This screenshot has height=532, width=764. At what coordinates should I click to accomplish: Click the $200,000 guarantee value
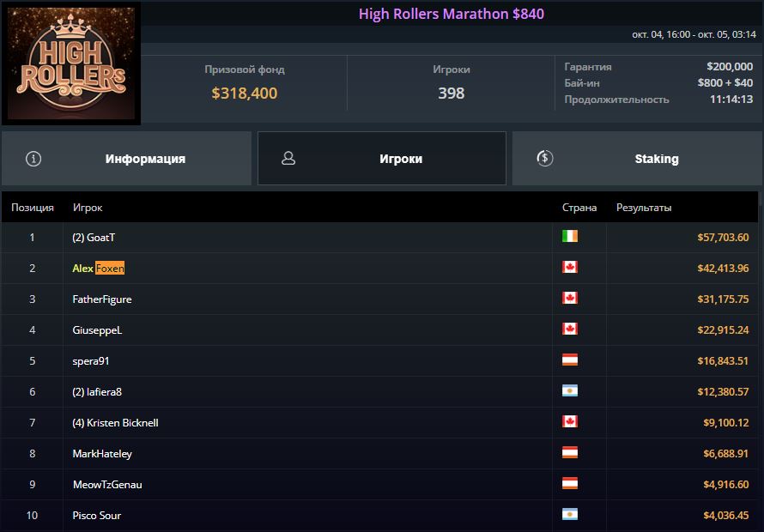click(x=730, y=67)
